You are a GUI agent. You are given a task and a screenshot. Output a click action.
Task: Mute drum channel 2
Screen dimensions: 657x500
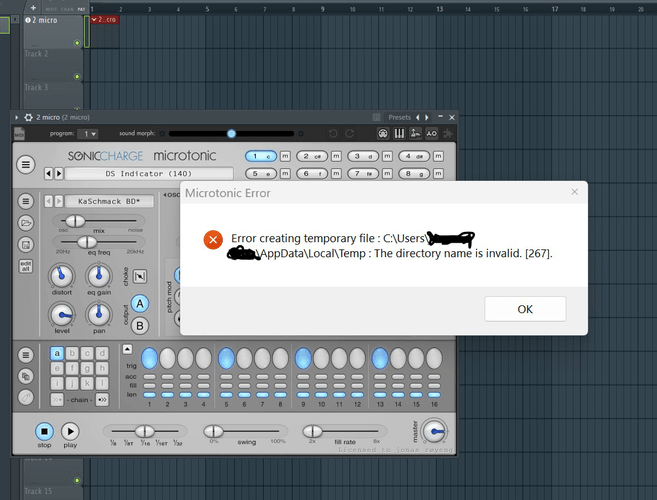(x=336, y=156)
